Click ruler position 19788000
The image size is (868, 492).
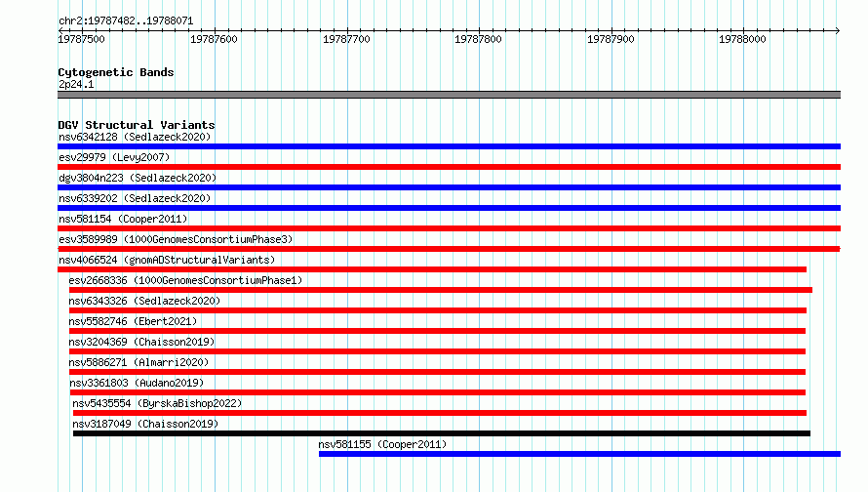pos(742,39)
